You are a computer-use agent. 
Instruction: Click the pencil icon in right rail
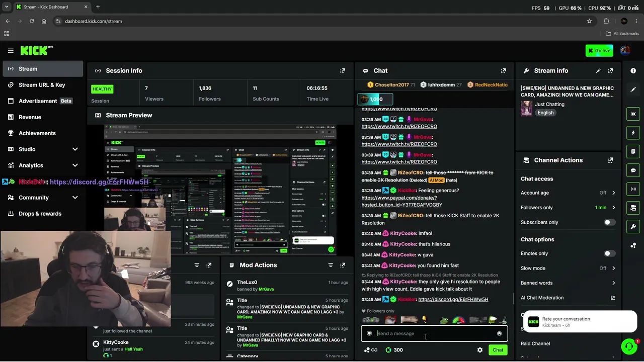pyautogui.click(x=633, y=89)
